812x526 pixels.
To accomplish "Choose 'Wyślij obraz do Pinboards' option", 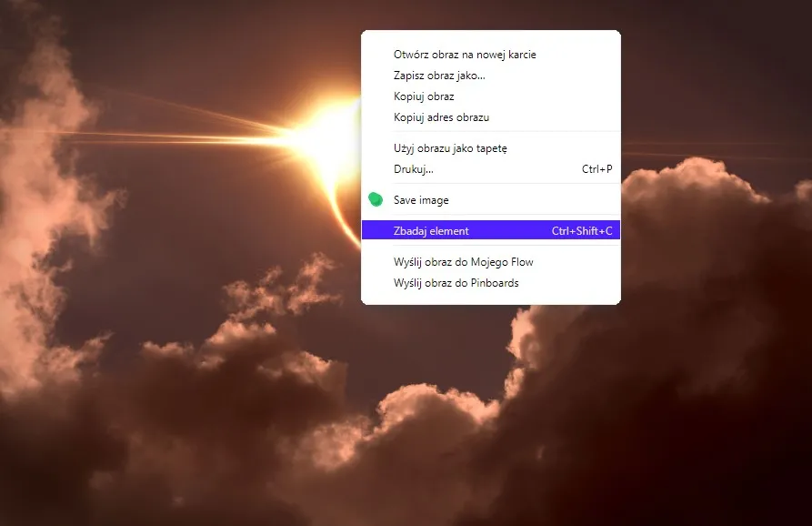I will pos(490,283).
